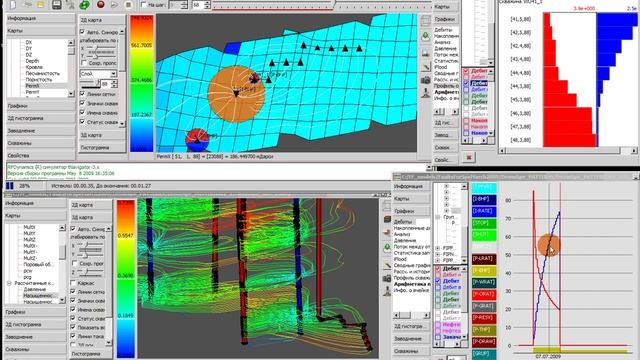Viewport: 640px width, 360px height.
Task: Click the [P-RESV] legend button
Action: [484, 318]
